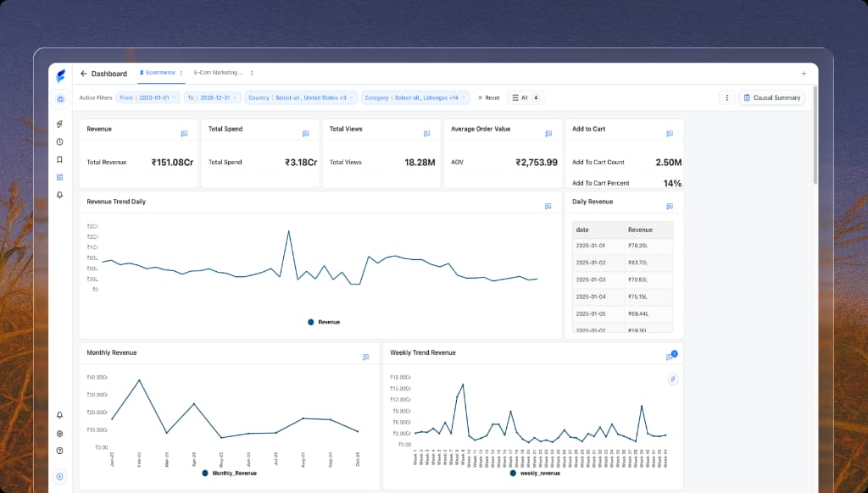The width and height of the screenshot is (868, 493).
Task: Click the plus to add a new dashboard tab
Action: click(x=803, y=74)
